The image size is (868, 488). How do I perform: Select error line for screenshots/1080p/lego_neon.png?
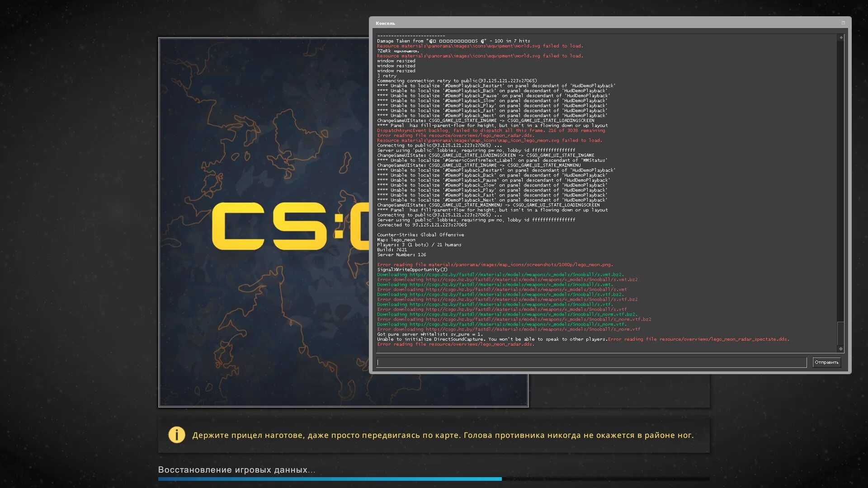[x=495, y=265]
